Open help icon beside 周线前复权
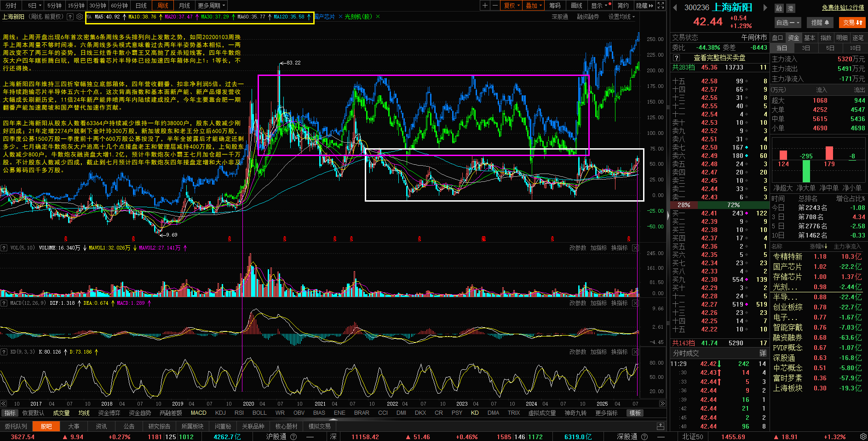Viewport: 868px width, 441px height. 70,17
